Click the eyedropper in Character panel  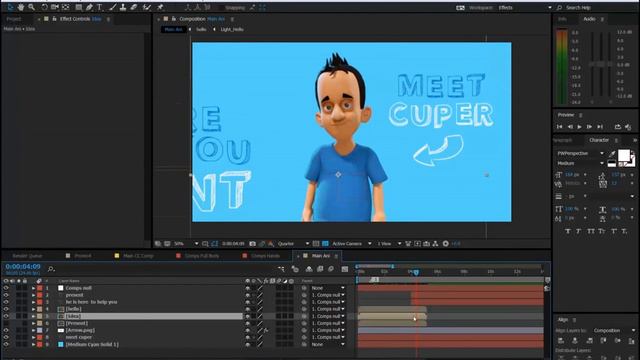(612, 153)
